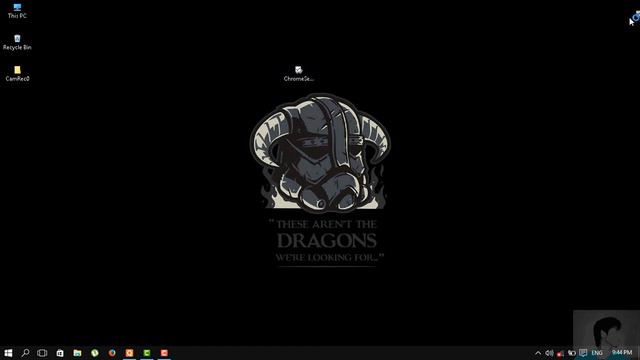Select the This PC desktop icon
Viewport: 640px width, 360px height.
point(17,11)
